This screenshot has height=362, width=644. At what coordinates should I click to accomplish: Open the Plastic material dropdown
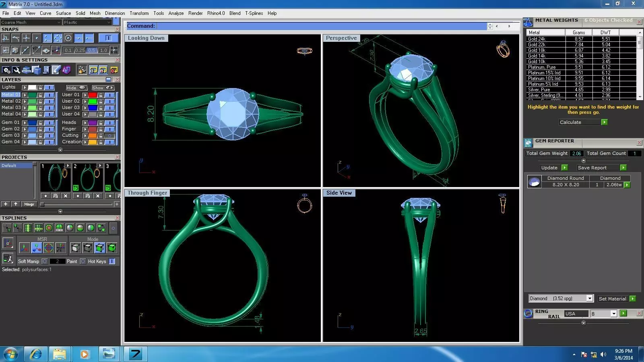[87, 23]
